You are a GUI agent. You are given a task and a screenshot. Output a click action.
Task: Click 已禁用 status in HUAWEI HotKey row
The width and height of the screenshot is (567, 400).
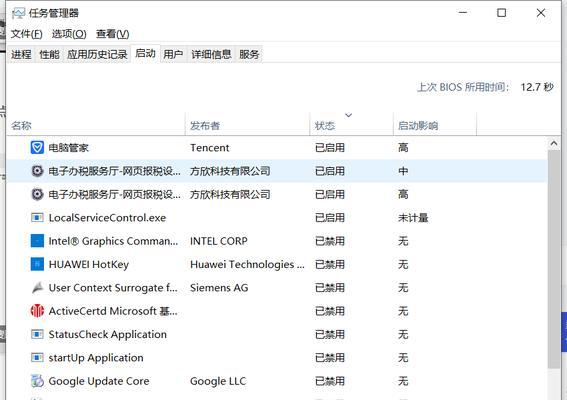(330, 264)
